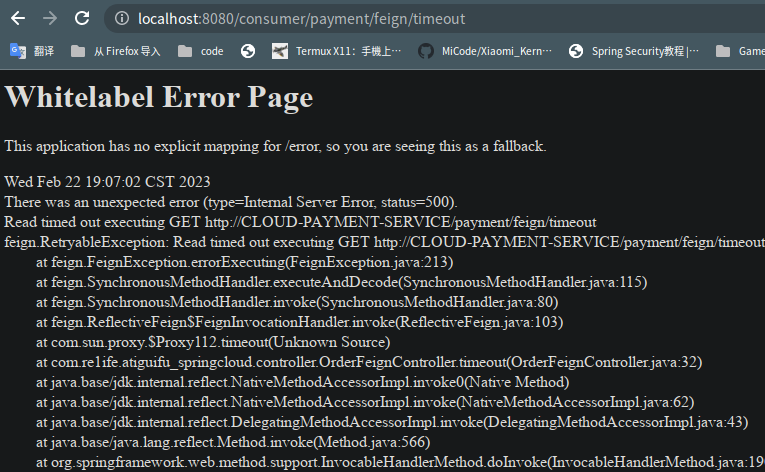Click the Whitelabel Error Page heading
The width and height of the screenshot is (765, 472).
point(159,97)
